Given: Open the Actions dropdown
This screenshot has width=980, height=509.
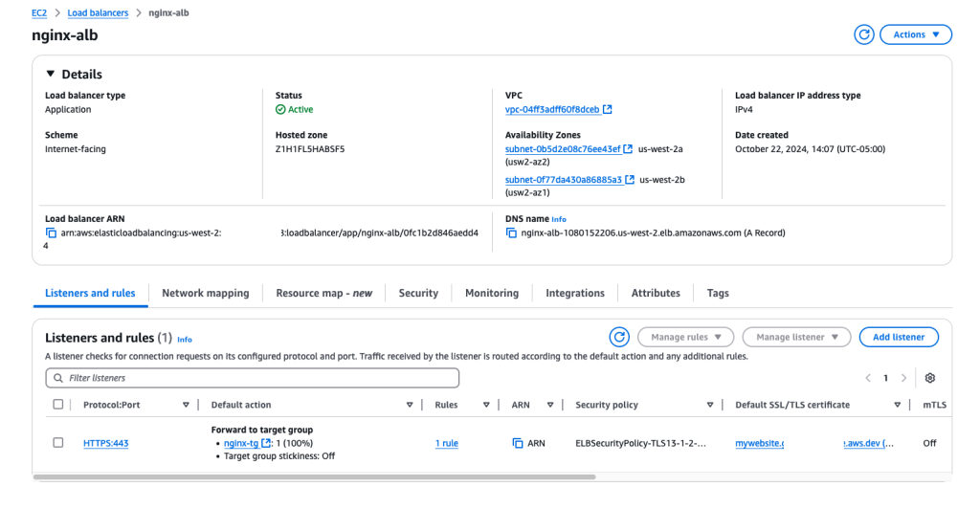Looking at the screenshot, I should pos(916,35).
